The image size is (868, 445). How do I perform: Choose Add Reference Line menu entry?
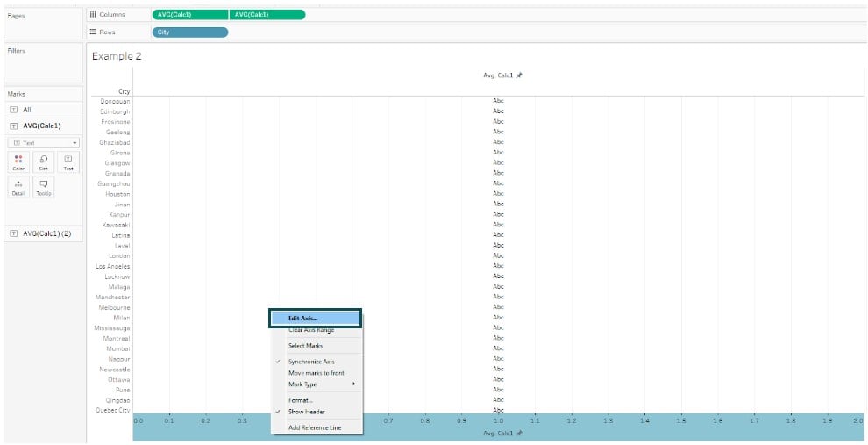pyautogui.click(x=316, y=427)
